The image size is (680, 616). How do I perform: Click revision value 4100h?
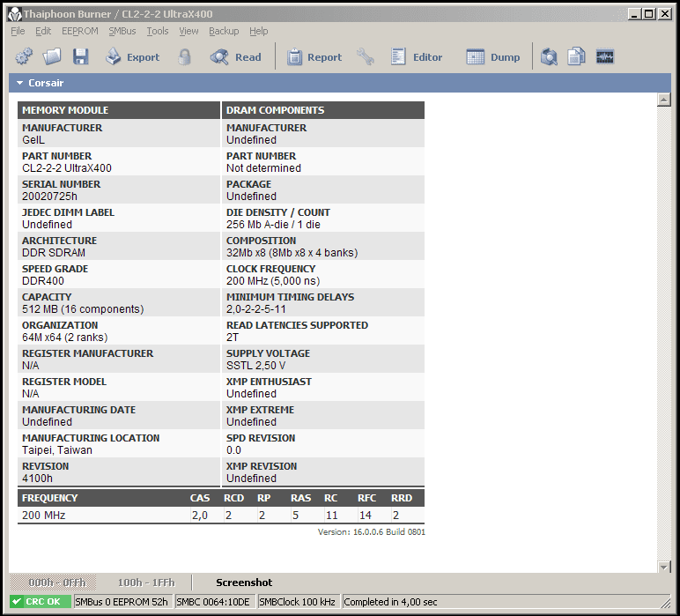tap(37, 479)
